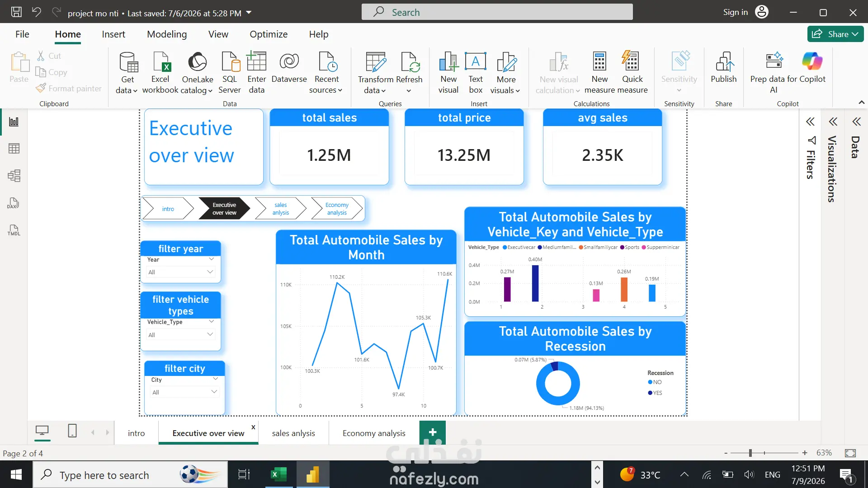Click the zoom out minus button

(726, 453)
